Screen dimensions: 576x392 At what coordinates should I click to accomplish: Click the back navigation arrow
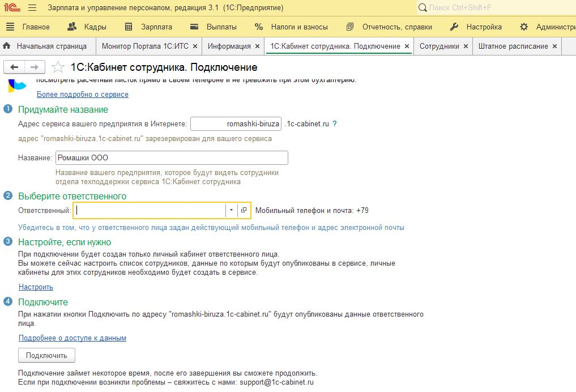[x=15, y=67]
